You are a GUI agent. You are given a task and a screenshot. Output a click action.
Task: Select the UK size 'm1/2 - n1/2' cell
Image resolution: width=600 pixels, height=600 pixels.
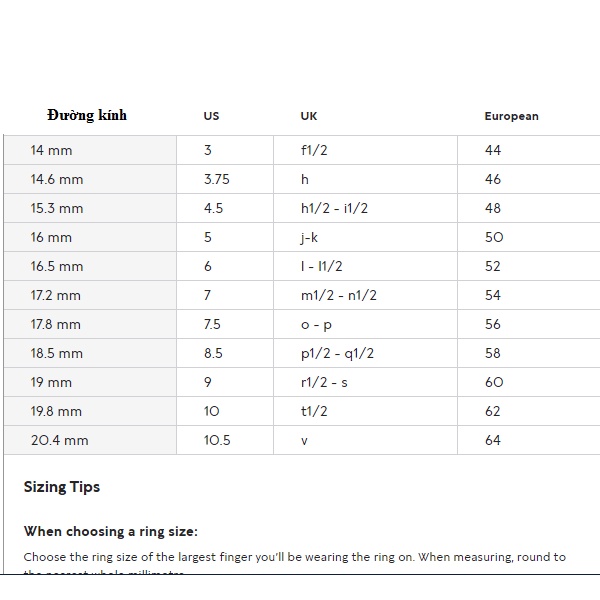click(338, 295)
